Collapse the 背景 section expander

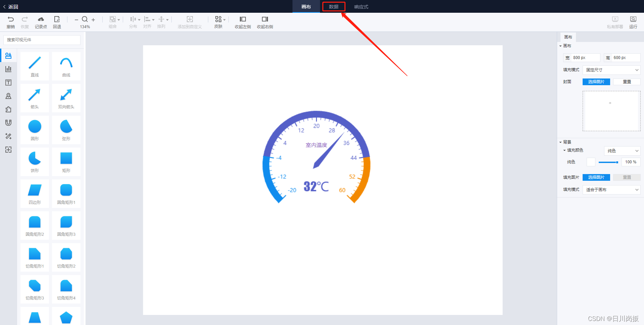(x=560, y=142)
